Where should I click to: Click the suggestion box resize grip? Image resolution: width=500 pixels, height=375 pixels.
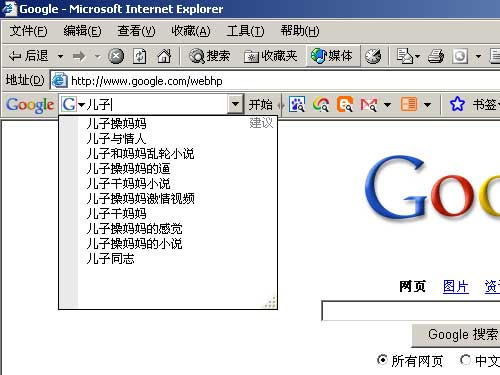(x=270, y=302)
